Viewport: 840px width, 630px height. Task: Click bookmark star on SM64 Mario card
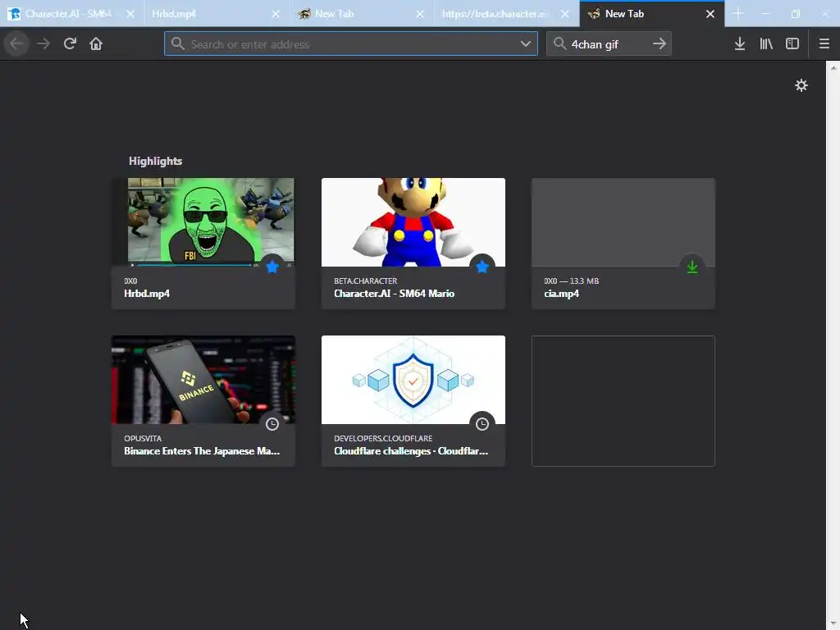482,267
